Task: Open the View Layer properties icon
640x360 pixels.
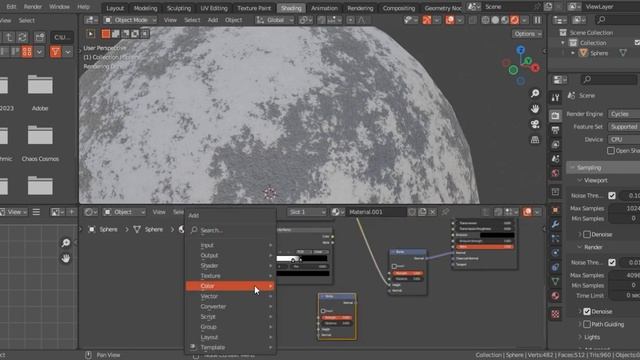Action: [x=555, y=144]
